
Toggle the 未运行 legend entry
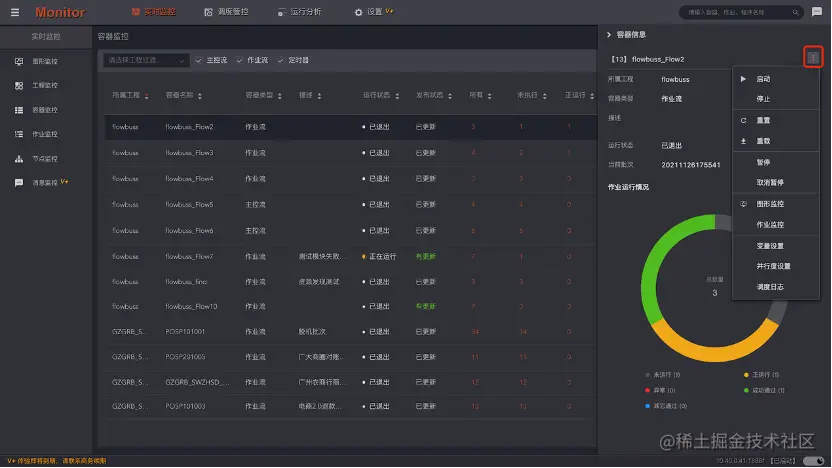tap(662, 375)
